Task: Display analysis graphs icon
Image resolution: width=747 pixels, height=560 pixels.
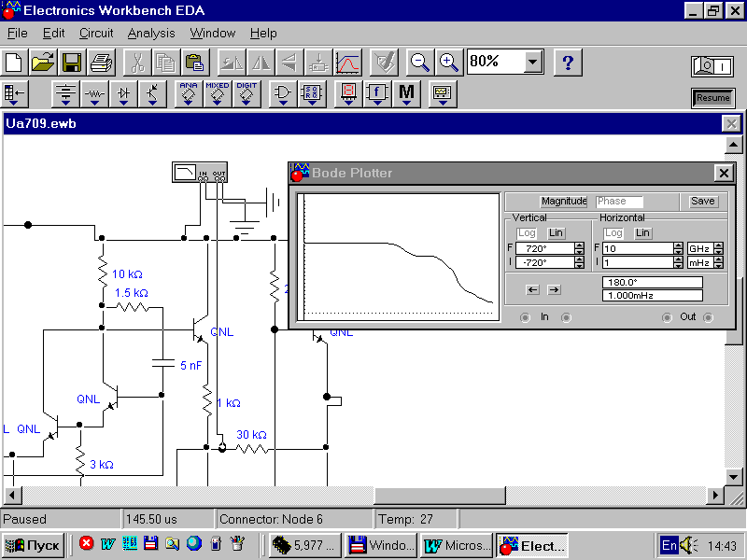Action: point(347,63)
